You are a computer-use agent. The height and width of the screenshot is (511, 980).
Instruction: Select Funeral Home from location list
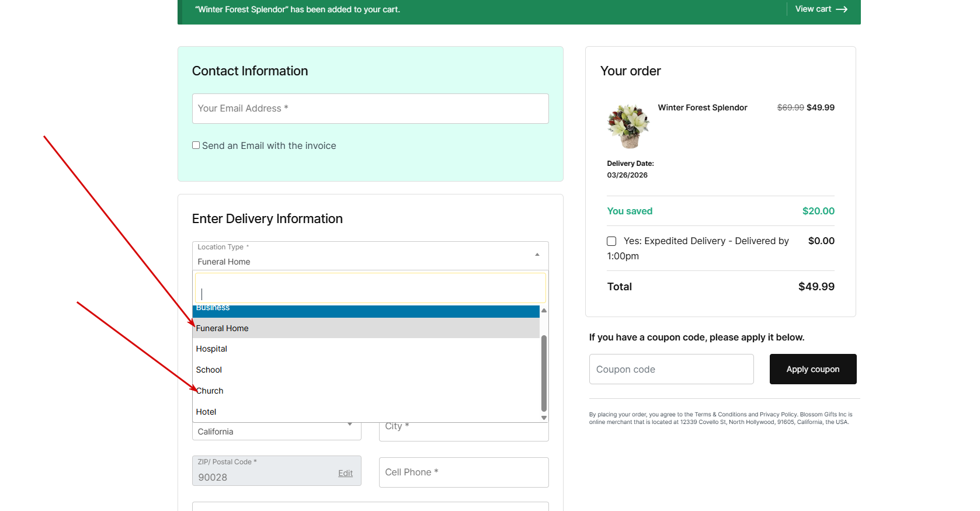click(223, 328)
